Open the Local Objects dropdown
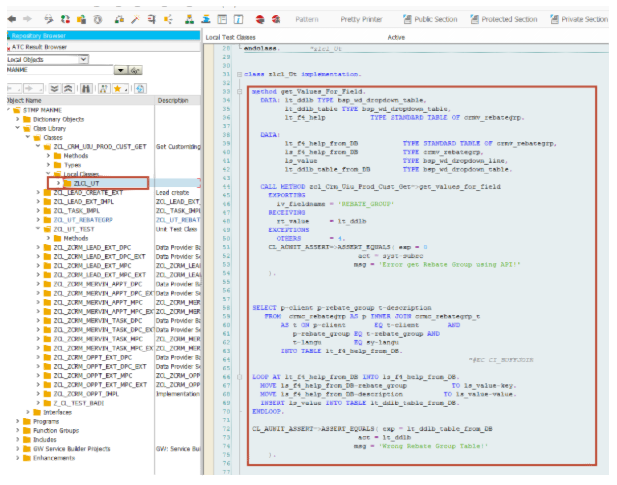 pyautogui.click(x=84, y=59)
